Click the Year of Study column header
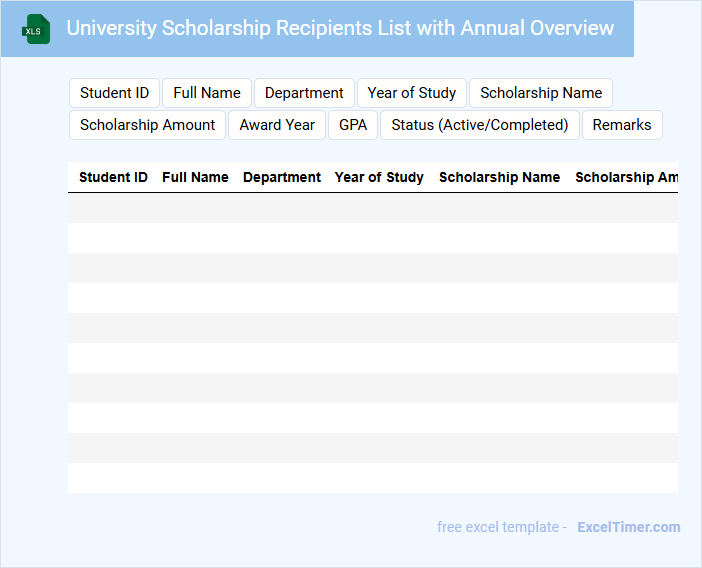Screen dimensions: 702x568 coord(379,177)
